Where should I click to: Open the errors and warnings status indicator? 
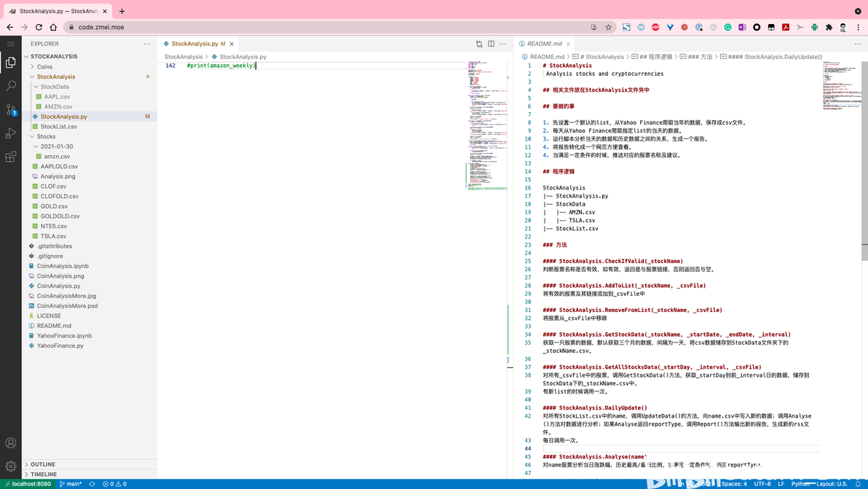pyautogui.click(x=114, y=484)
